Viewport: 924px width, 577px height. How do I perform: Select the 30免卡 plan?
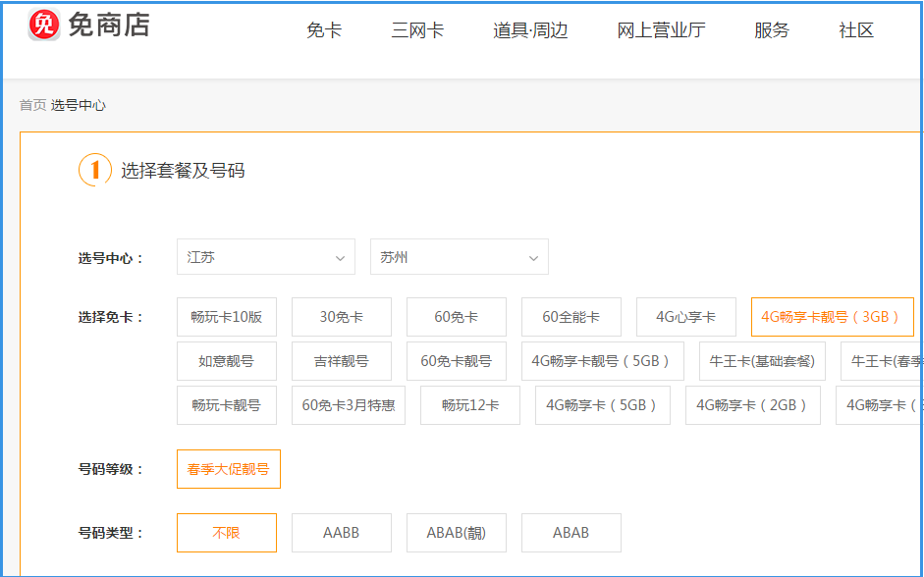[341, 316]
